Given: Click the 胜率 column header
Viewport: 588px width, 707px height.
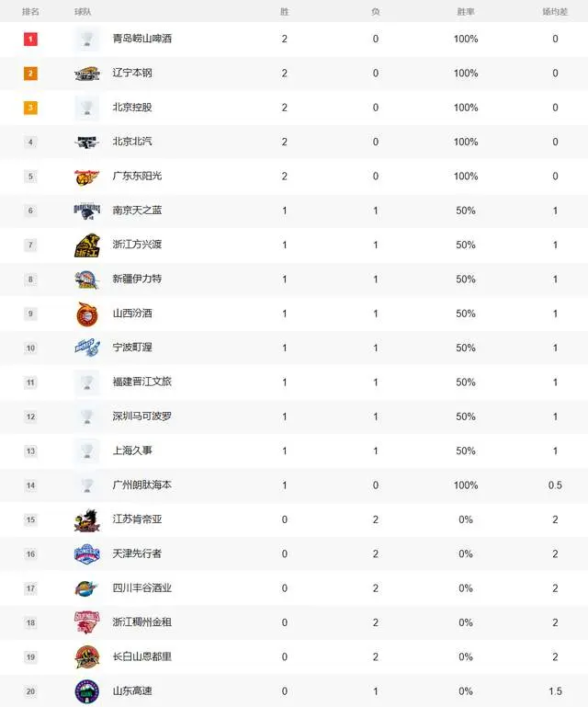Looking at the screenshot, I should [465, 12].
